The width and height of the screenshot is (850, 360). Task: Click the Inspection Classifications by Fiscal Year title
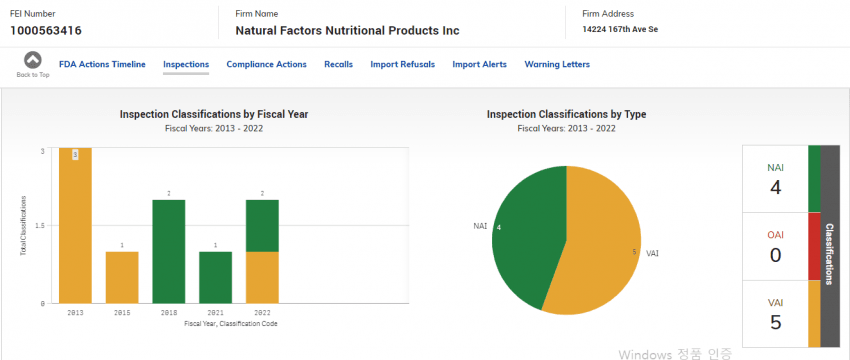pyautogui.click(x=214, y=114)
